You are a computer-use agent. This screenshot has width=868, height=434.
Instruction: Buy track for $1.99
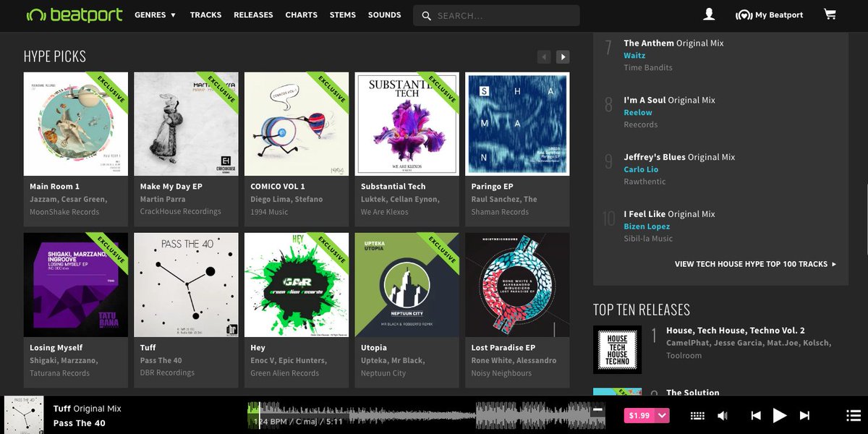coord(639,415)
